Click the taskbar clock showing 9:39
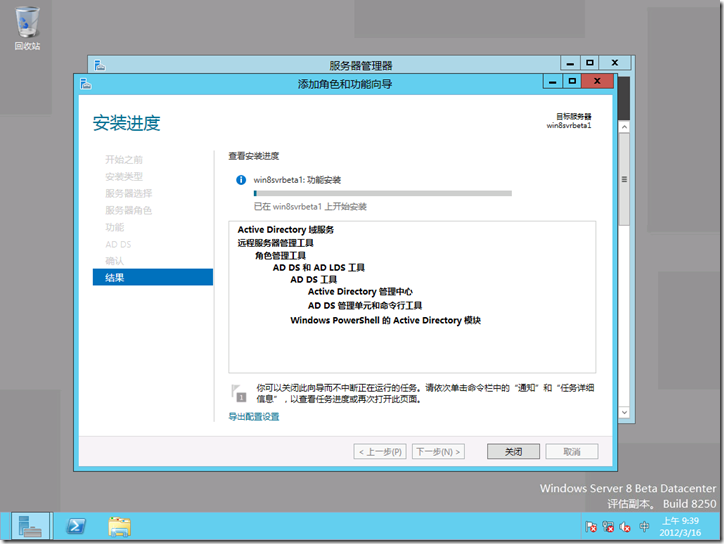The width and height of the screenshot is (724, 544). (x=680, y=526)
